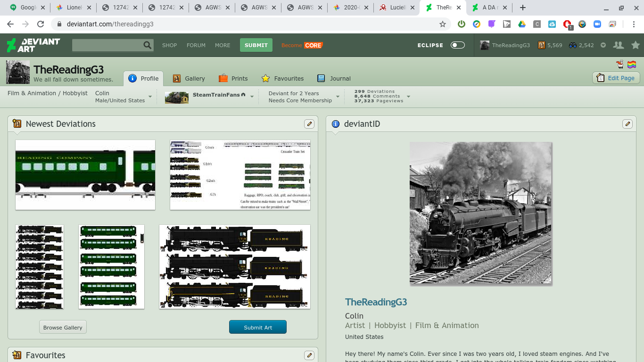The image size is (644, 362).
Task: Open the steam locomotive deviantID photo
Action: [x=481, y=213]
